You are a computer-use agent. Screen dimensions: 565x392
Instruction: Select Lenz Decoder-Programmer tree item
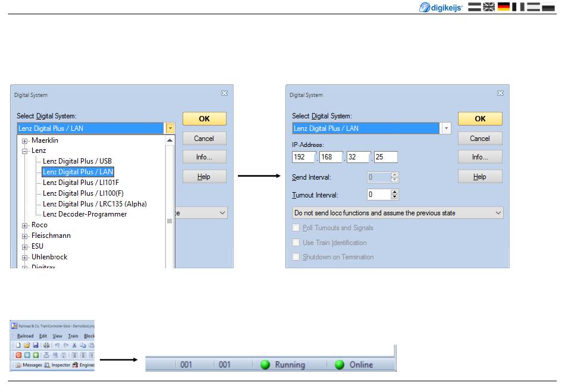[x=84, y=214]
